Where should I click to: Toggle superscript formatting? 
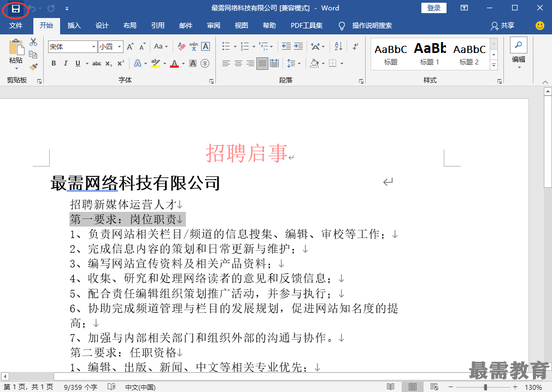coord(121,63)
